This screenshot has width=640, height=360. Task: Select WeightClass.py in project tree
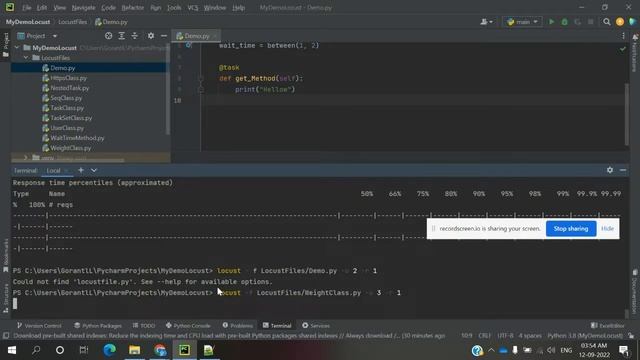tap(71, 148)
